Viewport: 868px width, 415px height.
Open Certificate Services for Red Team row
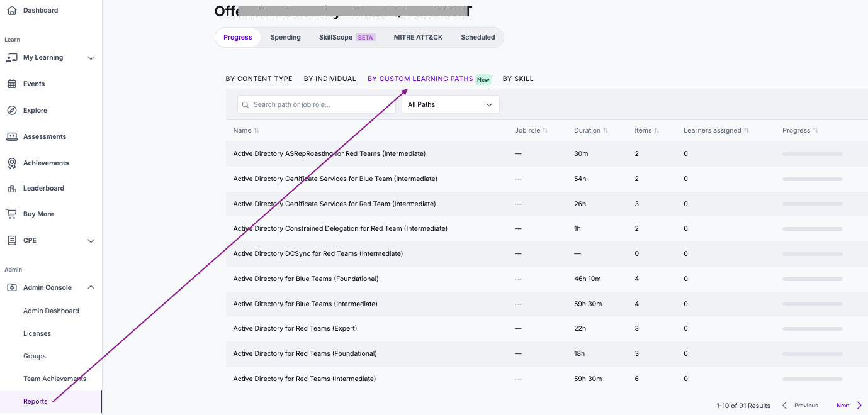click(x=547, y=204)
